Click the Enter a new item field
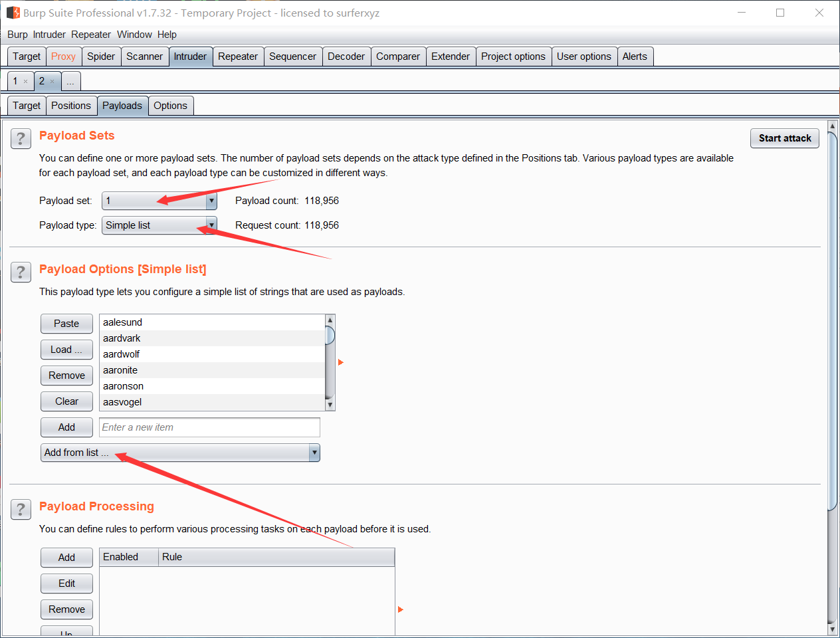 tap(209, 427)
